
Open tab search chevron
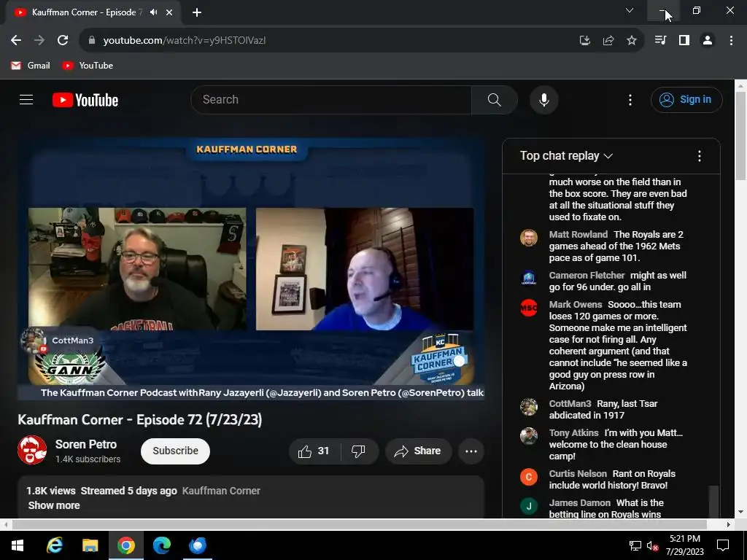(630, 10)
